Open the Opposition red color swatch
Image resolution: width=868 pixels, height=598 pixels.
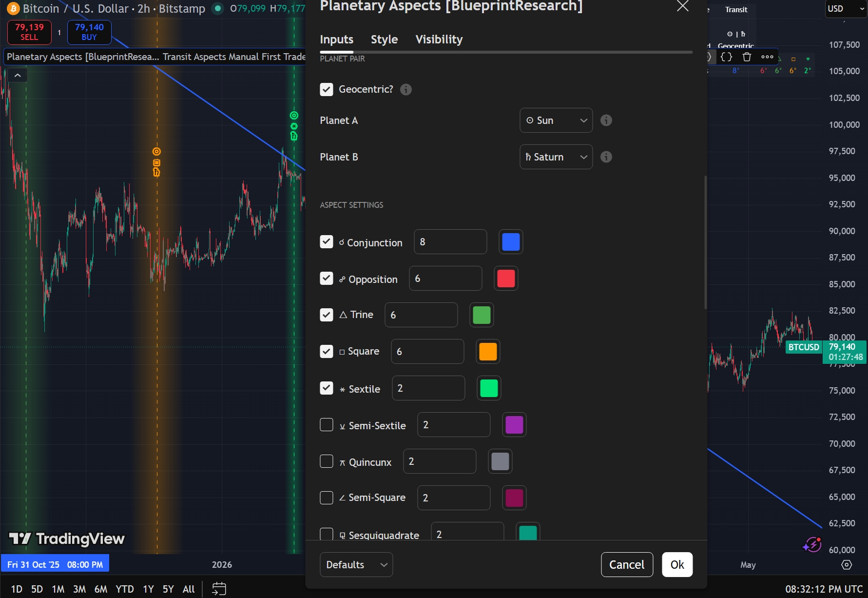[x=506, y=279]
